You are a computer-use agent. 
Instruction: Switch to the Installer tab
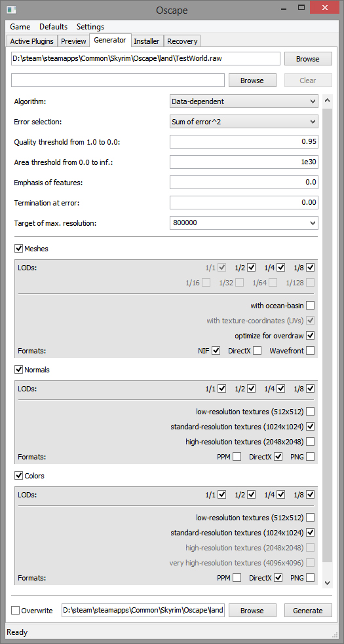(x=147, y=41)
